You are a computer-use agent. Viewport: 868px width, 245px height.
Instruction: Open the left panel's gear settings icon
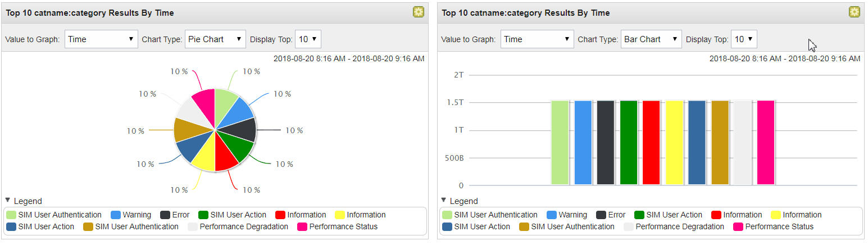418,12
